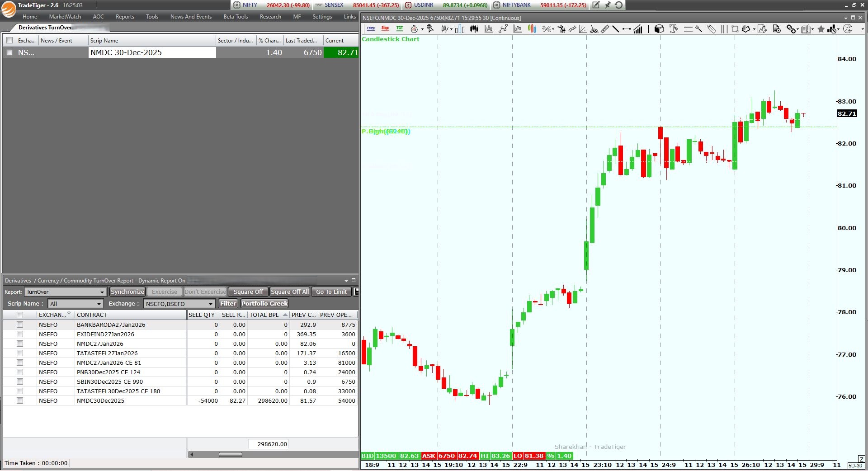
Task: Open the Reports menu
Action: click(125, 17)
